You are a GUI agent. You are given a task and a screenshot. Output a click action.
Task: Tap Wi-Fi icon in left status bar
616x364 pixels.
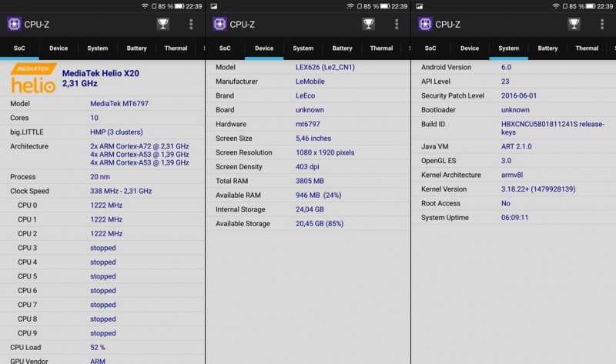coord(145,6)
